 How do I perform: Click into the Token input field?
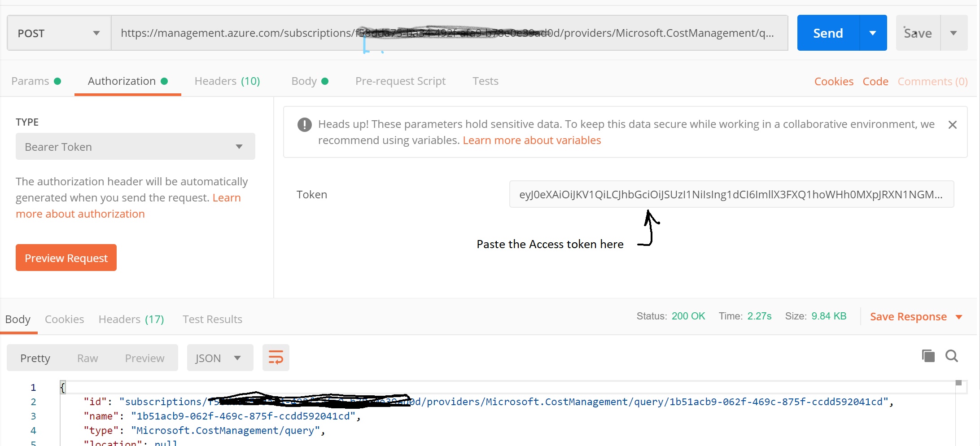(731, 194)
